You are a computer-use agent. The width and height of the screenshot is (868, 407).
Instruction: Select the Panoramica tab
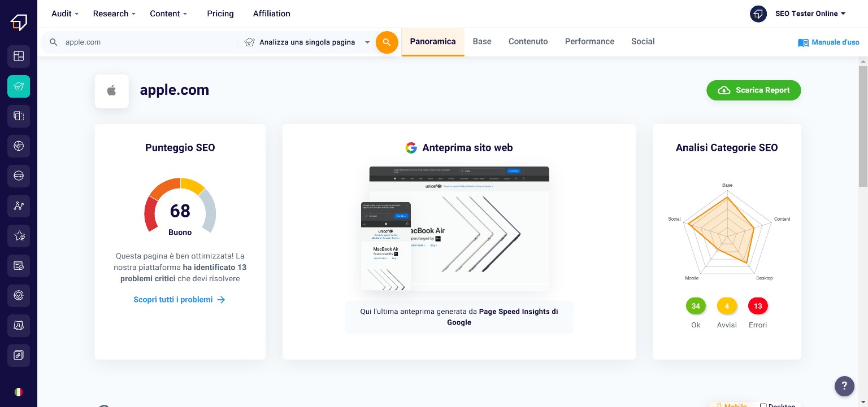[x=433, y=42]
